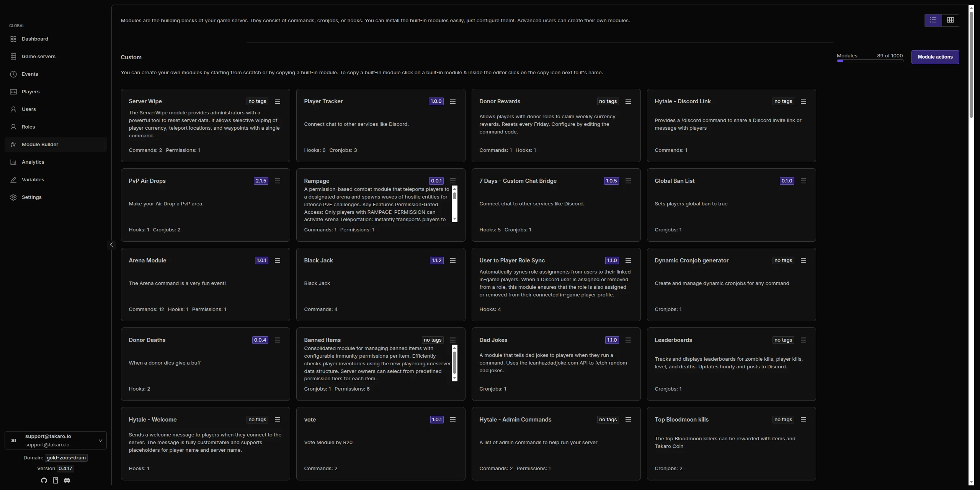Open the Dad Jokes module options icon

pyautogui.click(x=628, y=340)
